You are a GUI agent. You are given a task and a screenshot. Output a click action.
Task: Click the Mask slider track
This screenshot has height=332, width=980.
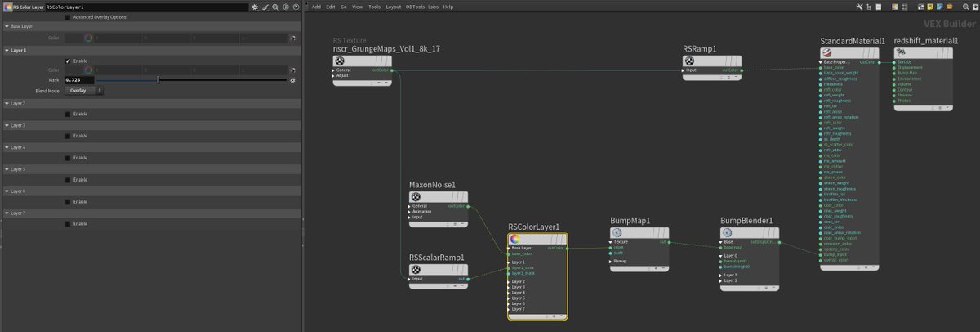coord(192,80)
